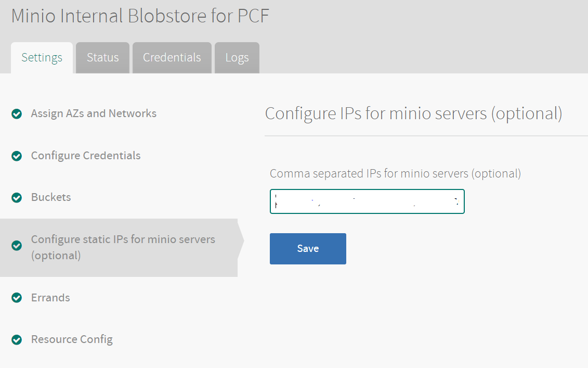Image resolution: width=588 pixels, height=368 pixels.
Task: Click the checkmark icon beside Assign AZs and Networks
Action: pyautogui.click(x=16, y=113)
